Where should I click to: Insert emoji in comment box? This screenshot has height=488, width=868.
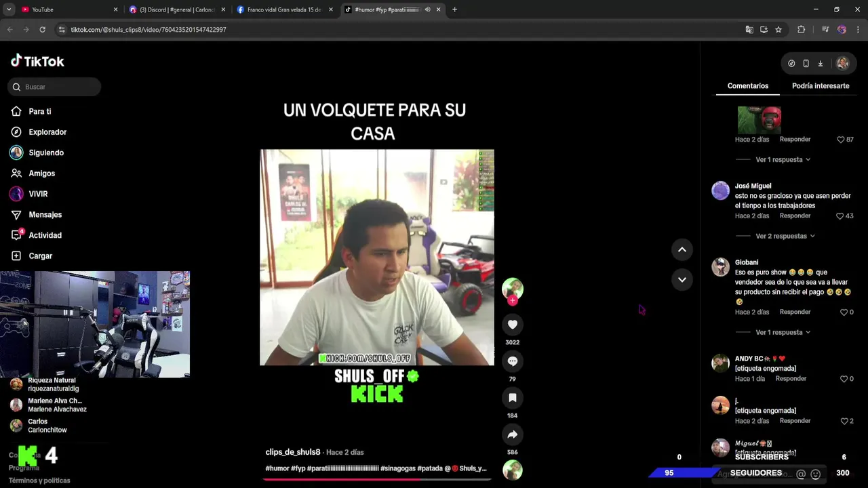[x=816, y=474]
